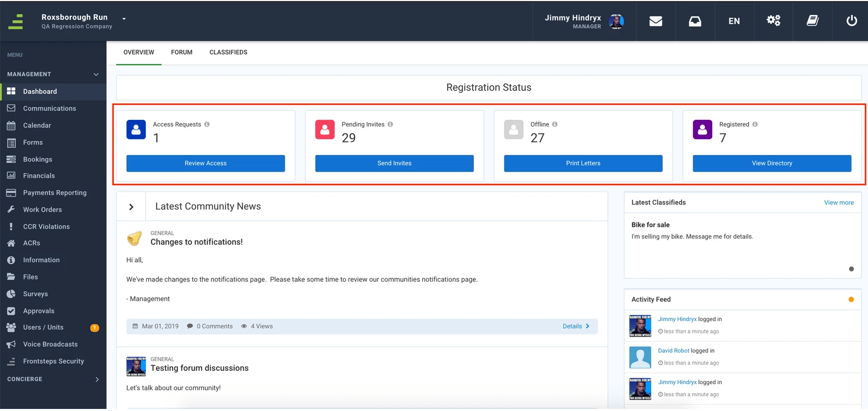Collapse the MANAGEMENT menu section
868x411 pixels.
(96, 74)
